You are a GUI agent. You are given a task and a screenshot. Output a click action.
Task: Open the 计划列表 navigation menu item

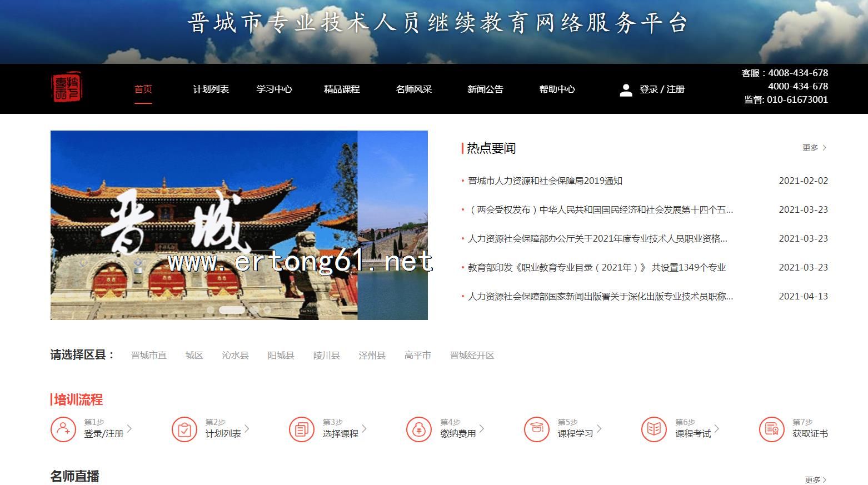(x=211, y=89)
